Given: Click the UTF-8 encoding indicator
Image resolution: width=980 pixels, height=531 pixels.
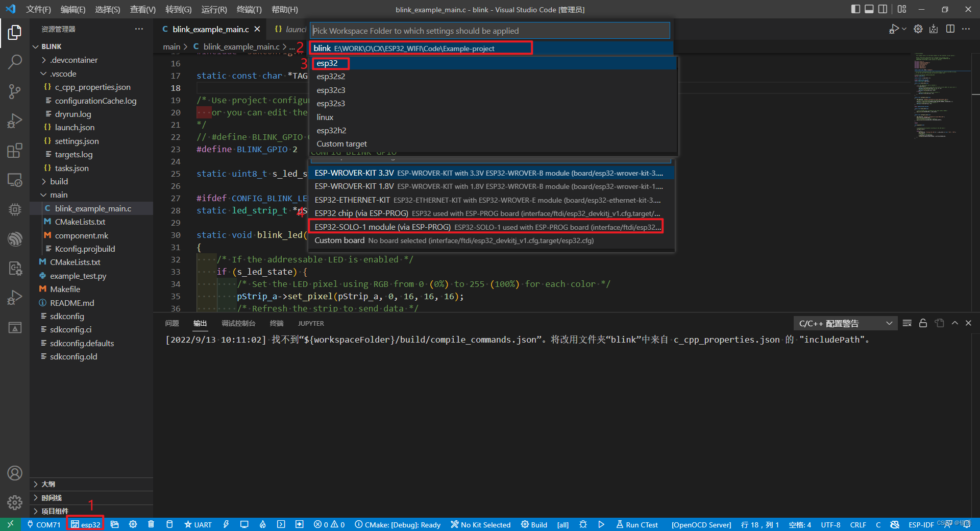Looking at the screenshot, I should coord(830,524).
